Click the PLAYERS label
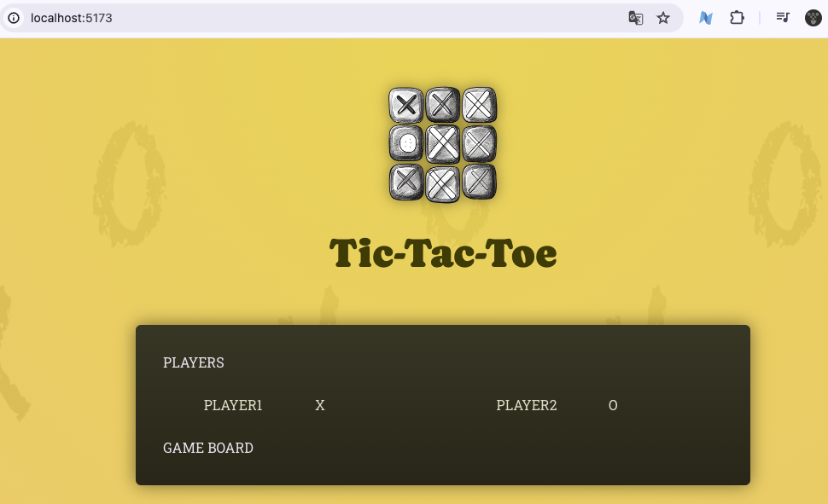 click(193, 362)
